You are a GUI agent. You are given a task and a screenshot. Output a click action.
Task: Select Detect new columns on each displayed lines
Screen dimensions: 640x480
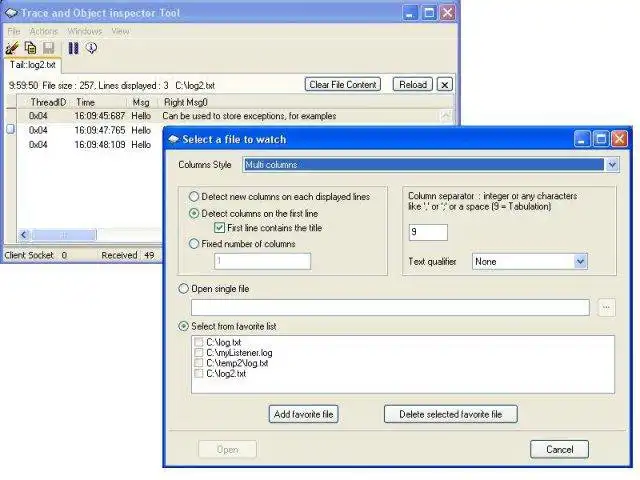pos(194,197)
